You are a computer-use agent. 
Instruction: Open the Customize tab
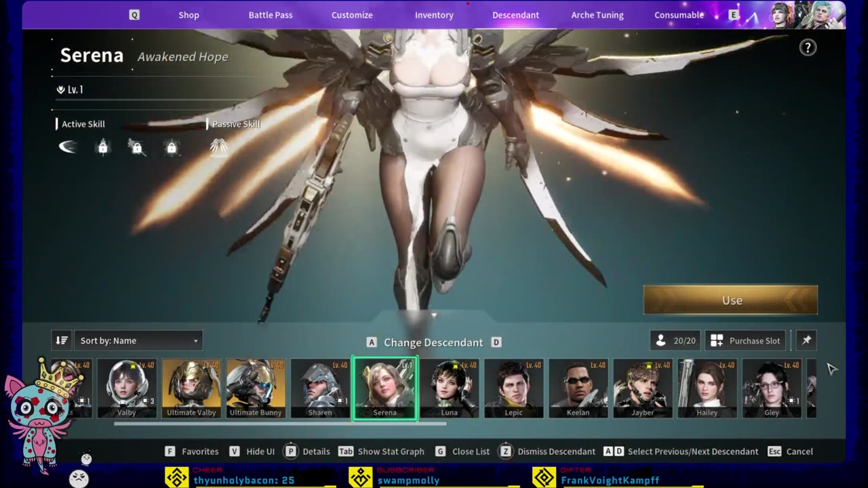[x=352, y=15]
